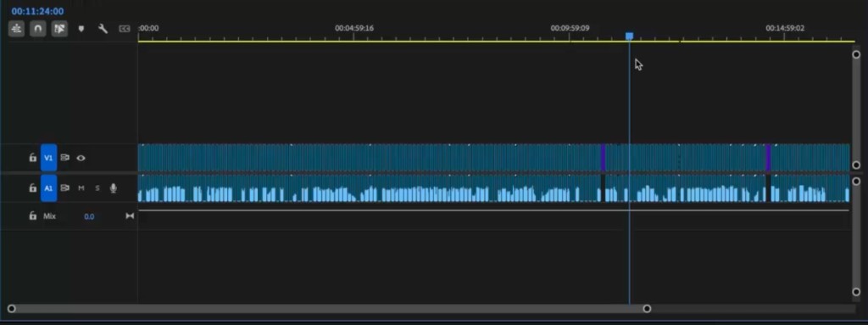Click the blue playhead handle on ruler
The height and width of the screenshot is (325, 868).
[x=630, y=36]
